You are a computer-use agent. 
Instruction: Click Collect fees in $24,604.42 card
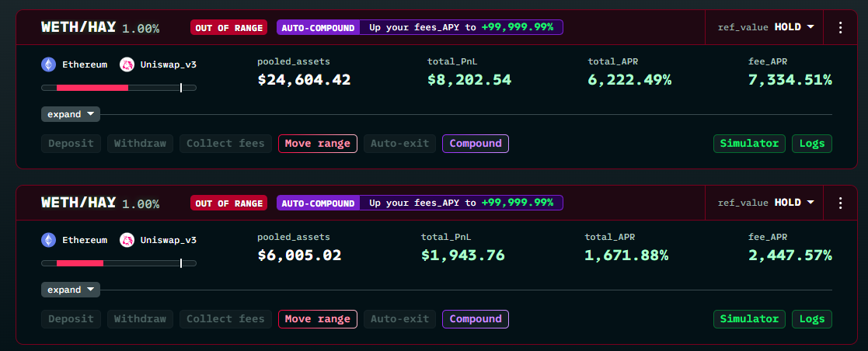(226, 144)
